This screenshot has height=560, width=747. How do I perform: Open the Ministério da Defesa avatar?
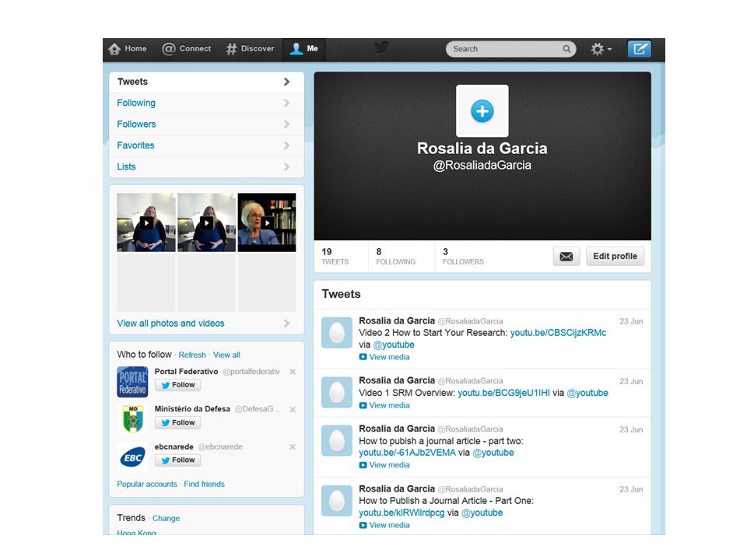132,419
